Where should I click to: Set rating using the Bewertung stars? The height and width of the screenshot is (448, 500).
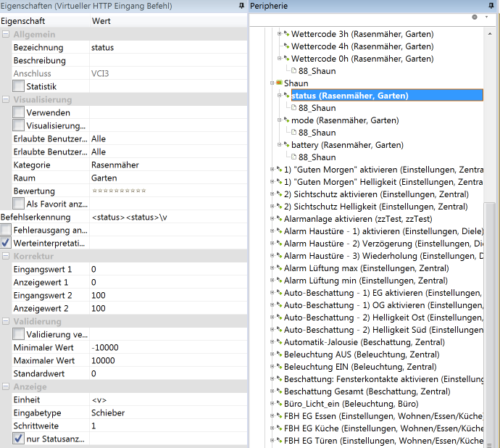(119, 191)
